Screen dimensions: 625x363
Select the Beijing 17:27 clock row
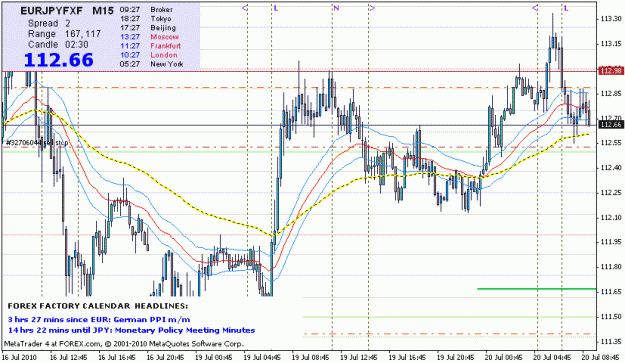pyautogui.click(x=148, y=28)
